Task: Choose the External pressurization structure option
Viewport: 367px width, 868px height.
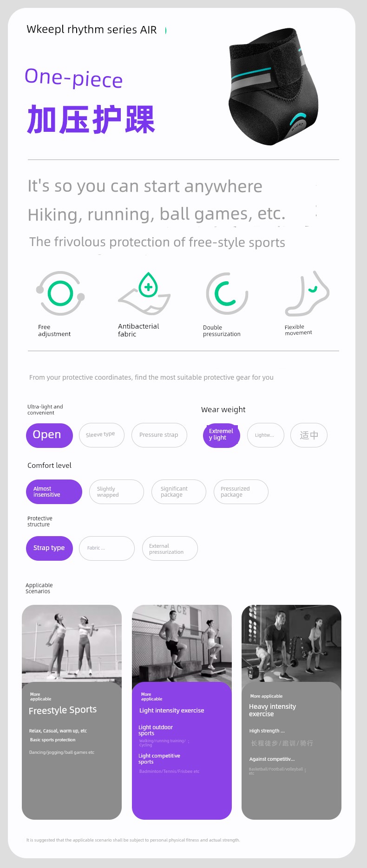Action: [170, 549]
